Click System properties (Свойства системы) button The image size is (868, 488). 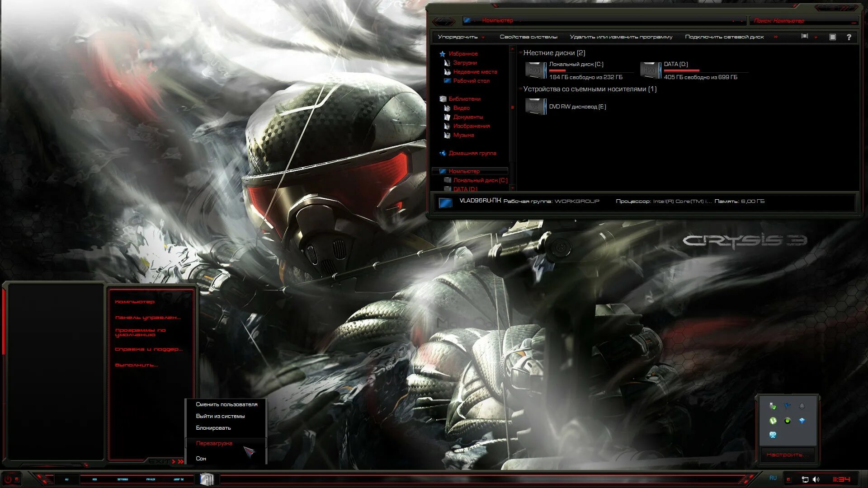(528, 37)
